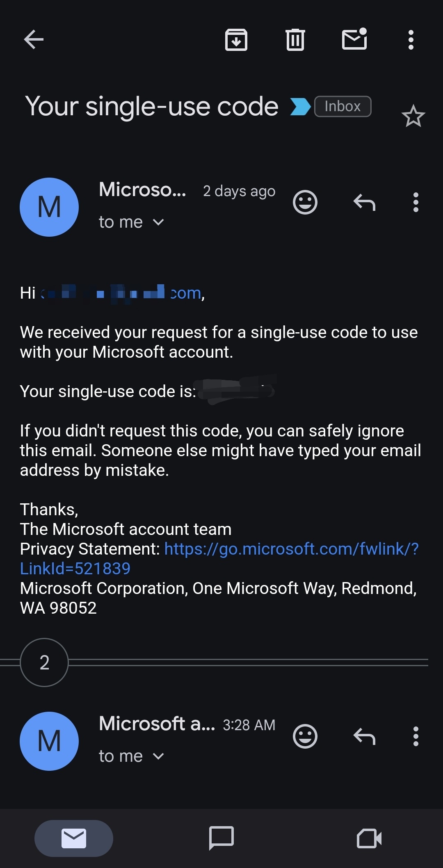Add emoji reaction to first message
The image size is (443, 868).
(305, 202)
